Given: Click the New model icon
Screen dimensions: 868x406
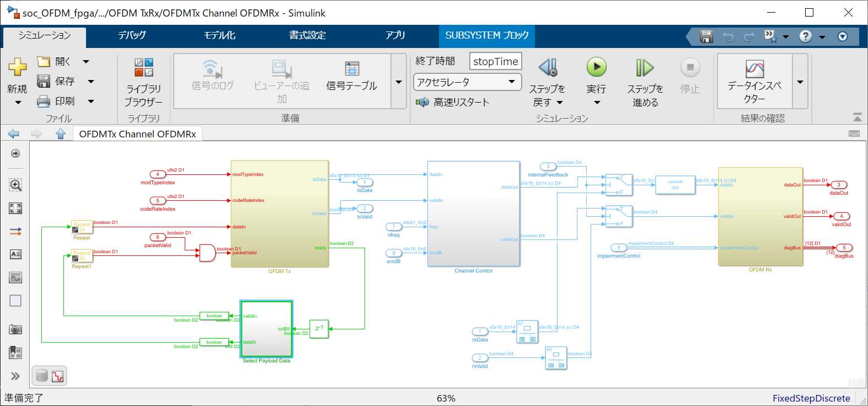Looking at the screenshot, I should (x=17, y=67).
